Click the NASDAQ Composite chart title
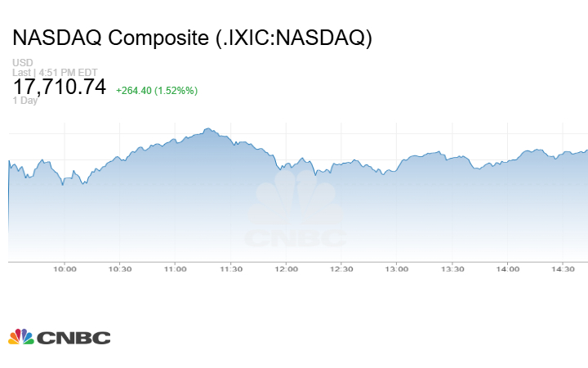Viewport: 588px width, 368px height. [x=193, y=38]
